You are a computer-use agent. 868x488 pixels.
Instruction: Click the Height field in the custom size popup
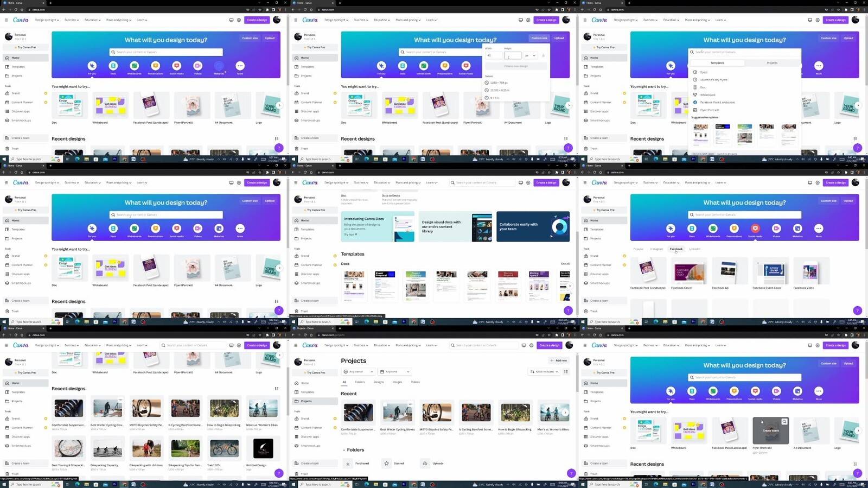[513, 55]
